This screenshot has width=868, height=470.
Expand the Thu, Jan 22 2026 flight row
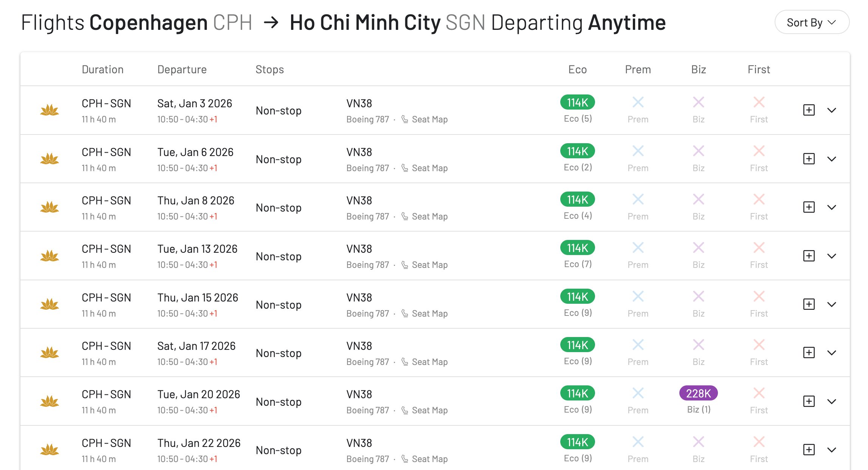pyautogui.click(x=831, y=450)
